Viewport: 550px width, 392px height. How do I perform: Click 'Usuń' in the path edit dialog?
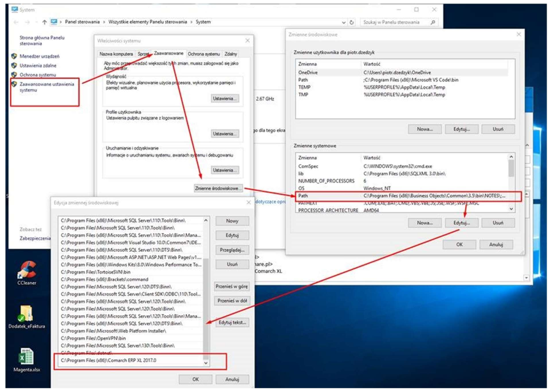click(x=232, y=264)
